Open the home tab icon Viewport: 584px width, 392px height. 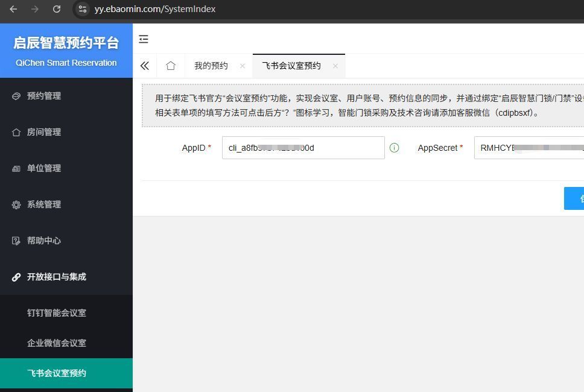(x=171, y=66)
